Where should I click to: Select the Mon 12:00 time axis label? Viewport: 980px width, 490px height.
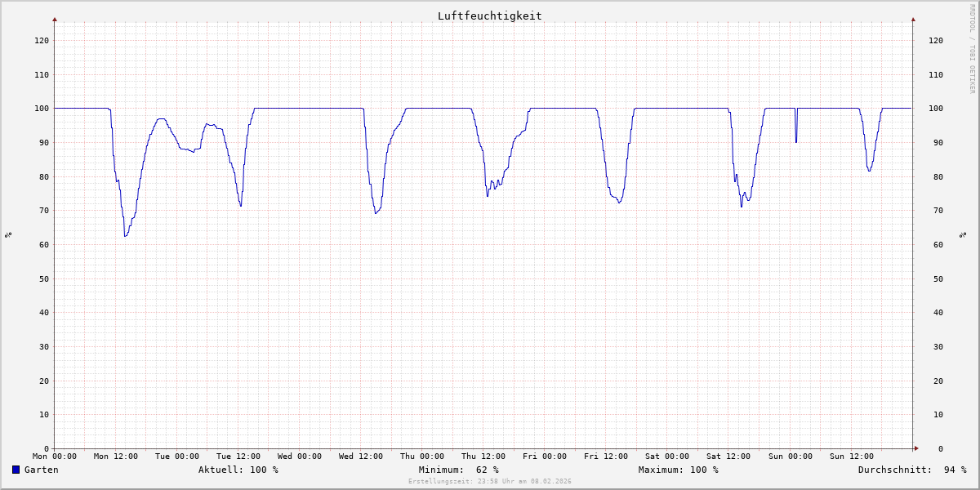(115, 457)
